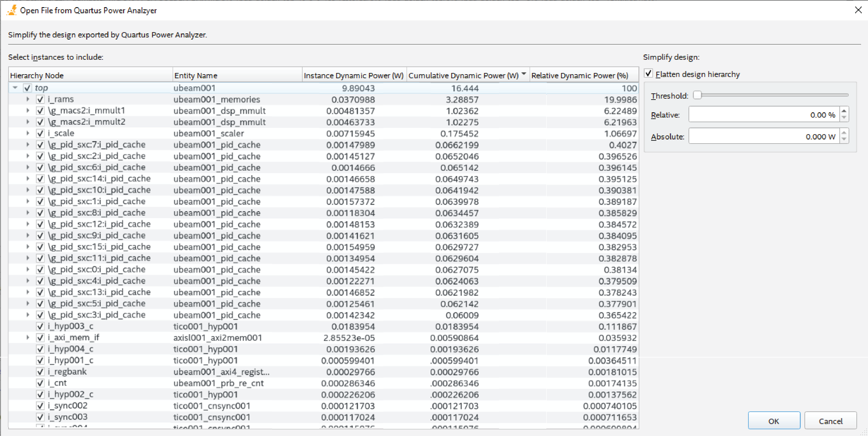Click the Threshold slider handle

(697, 95)
